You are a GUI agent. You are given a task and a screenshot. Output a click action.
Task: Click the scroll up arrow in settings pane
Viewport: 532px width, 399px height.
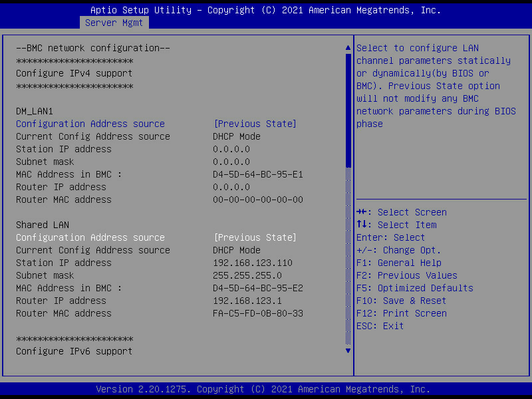[347, 48]
